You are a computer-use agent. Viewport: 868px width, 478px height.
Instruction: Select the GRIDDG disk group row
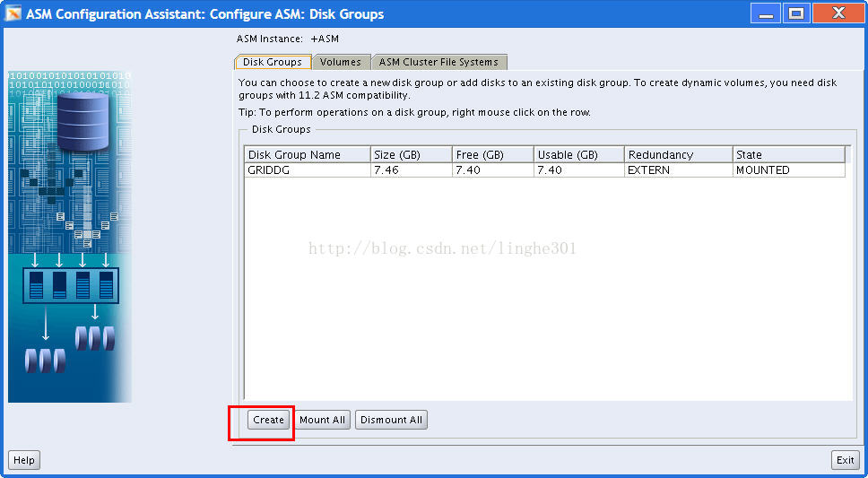pyautogui.click(x=544, y=170)
